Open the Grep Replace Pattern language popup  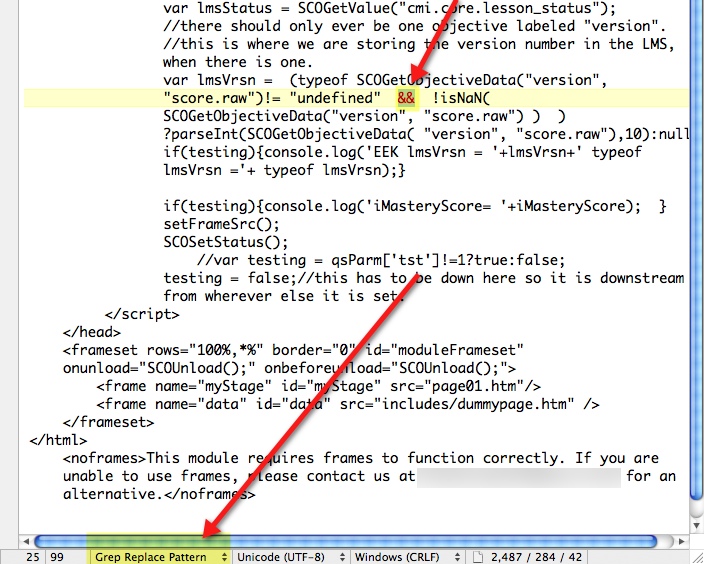[160, 556]
